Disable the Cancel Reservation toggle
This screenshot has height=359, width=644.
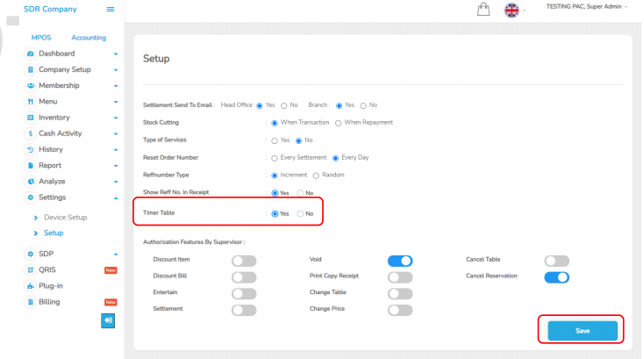[556, 277]
